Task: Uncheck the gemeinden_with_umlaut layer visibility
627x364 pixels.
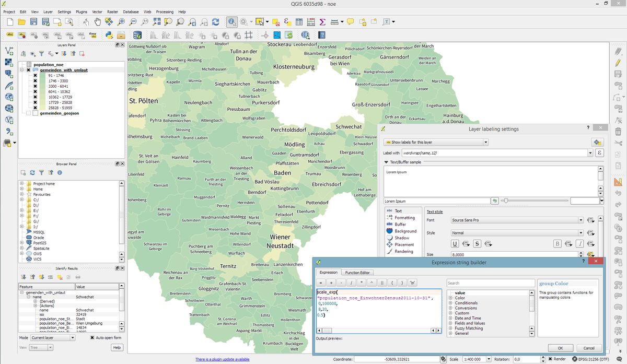Action: [28, 69]
